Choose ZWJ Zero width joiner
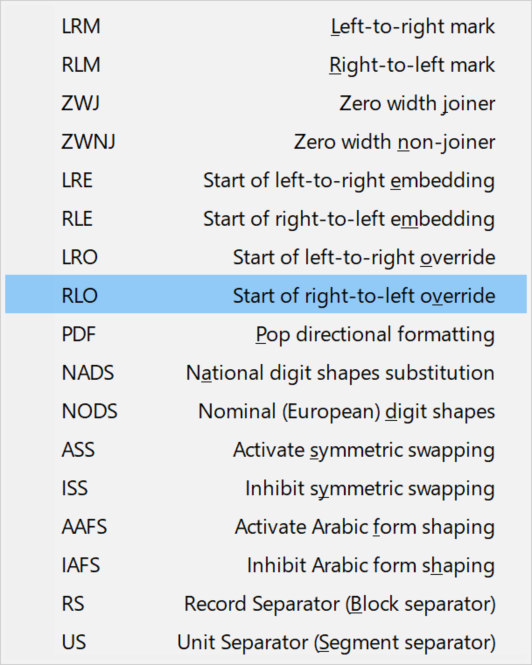 (266, 103)
